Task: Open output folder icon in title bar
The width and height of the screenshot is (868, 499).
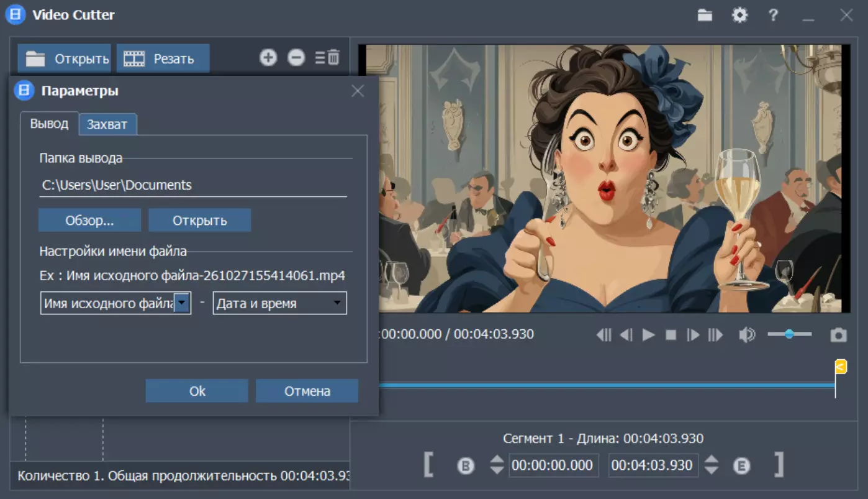Action: 705,16
